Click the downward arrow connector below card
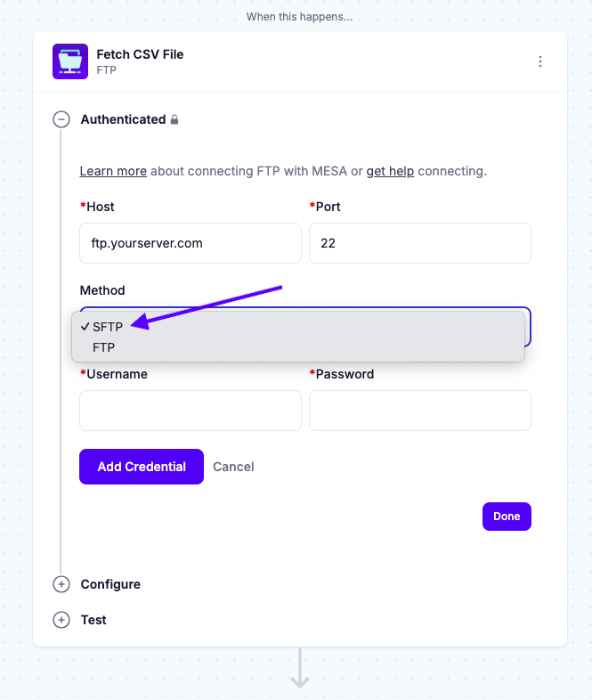Image resolution: width=592 pixels, height=700 pixels. coord(300,668)
